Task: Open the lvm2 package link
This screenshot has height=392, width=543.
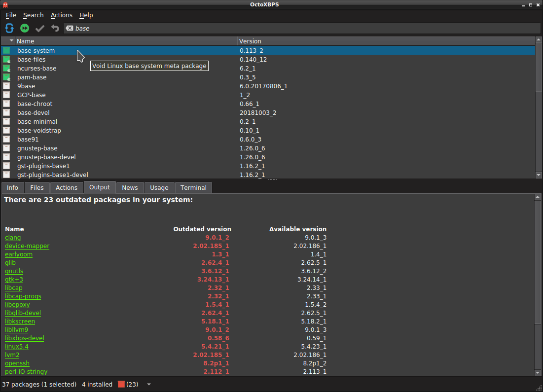Action: pyautogui.click(x=12, y=355)
